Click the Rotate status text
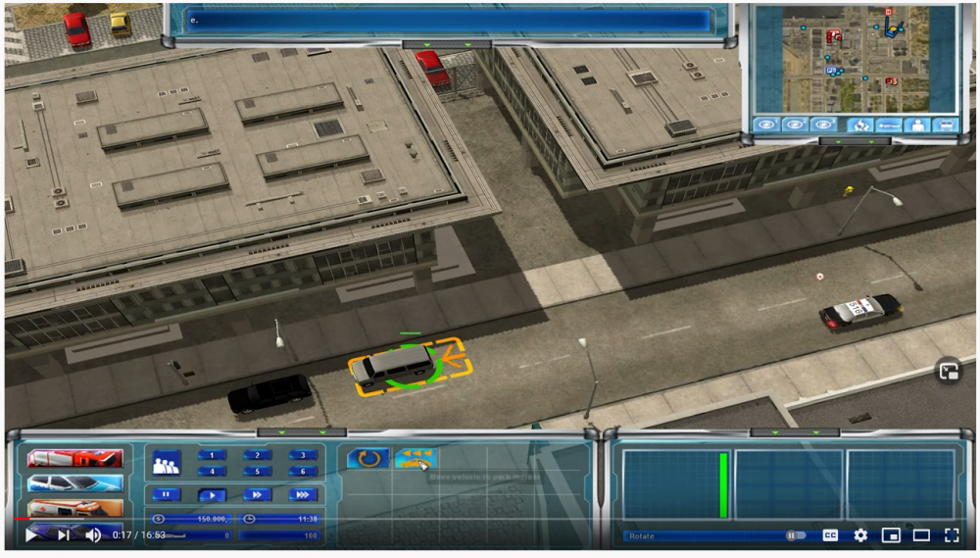This screenshot has height=558, width=980. [x=642, y=536]
